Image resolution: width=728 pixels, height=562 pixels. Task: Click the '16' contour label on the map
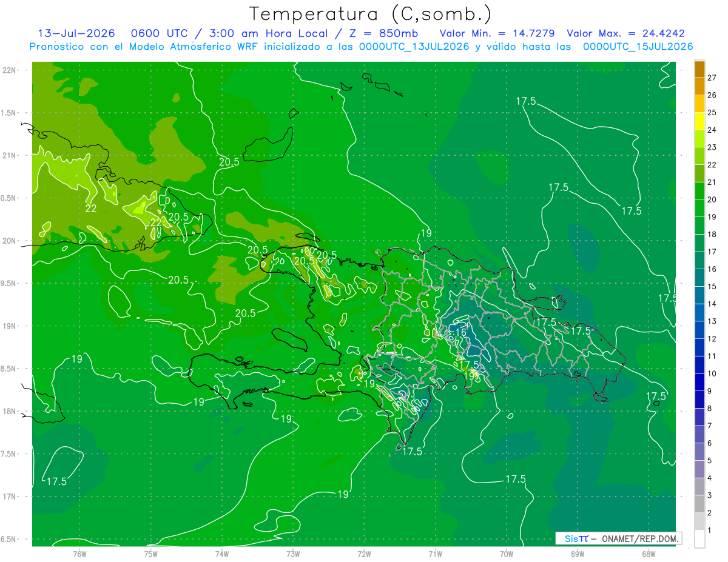460,332
